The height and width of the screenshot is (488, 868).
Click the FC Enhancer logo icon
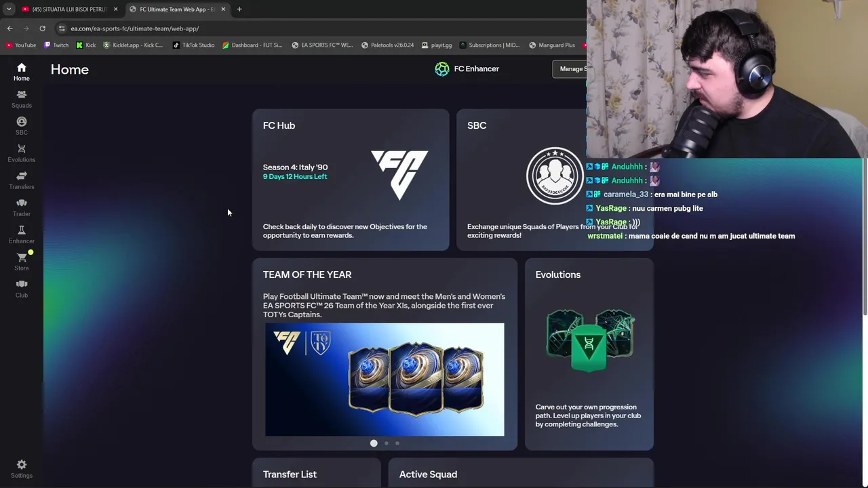[442, 69]
